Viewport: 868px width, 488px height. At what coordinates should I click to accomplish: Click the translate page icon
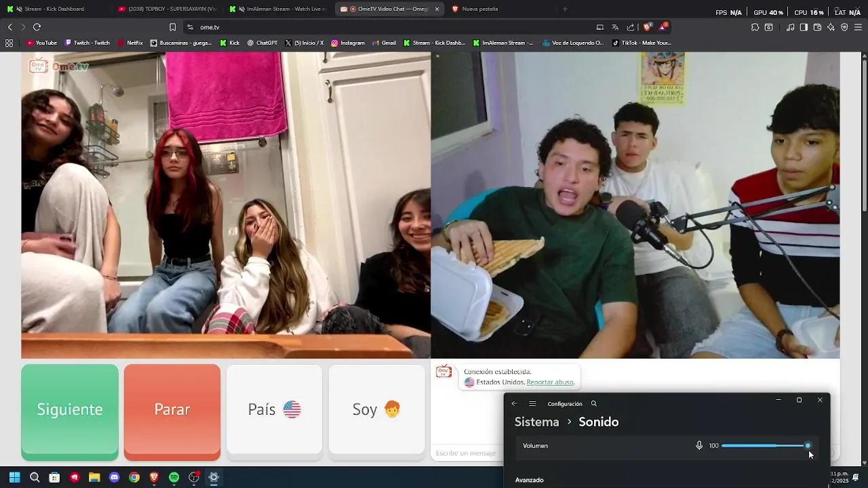pos(615,27)
